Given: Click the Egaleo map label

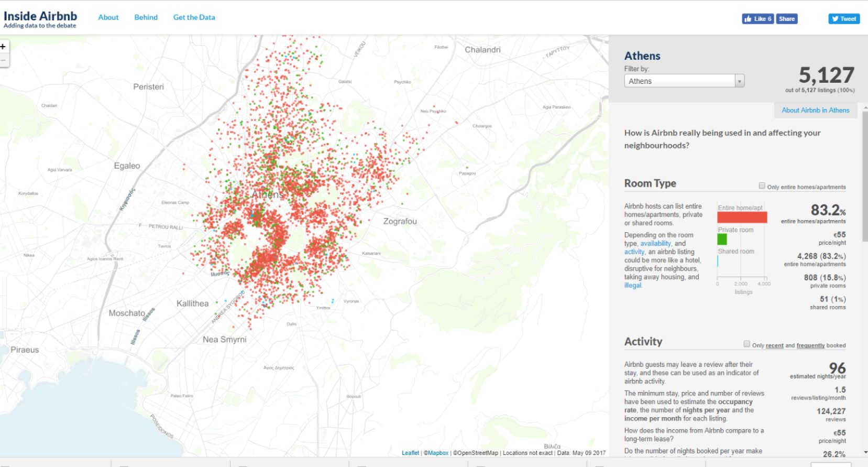Looking at the screenshot, I should point(127,166).
